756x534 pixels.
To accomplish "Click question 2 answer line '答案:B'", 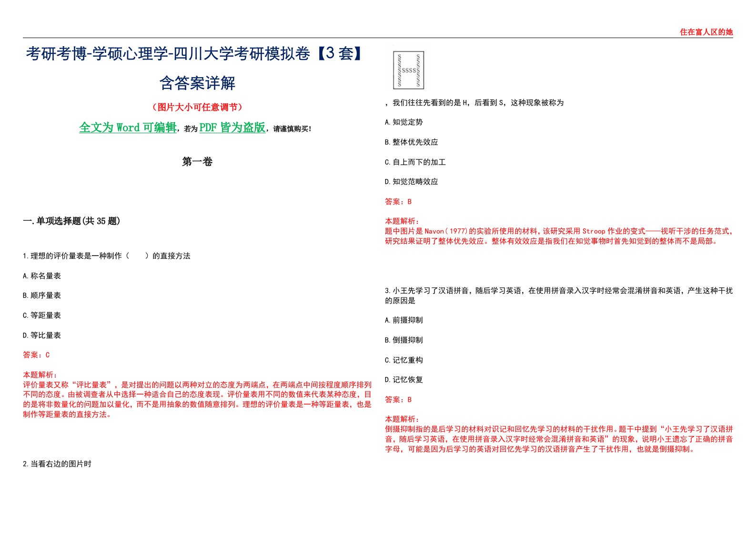I will [398, 202].
